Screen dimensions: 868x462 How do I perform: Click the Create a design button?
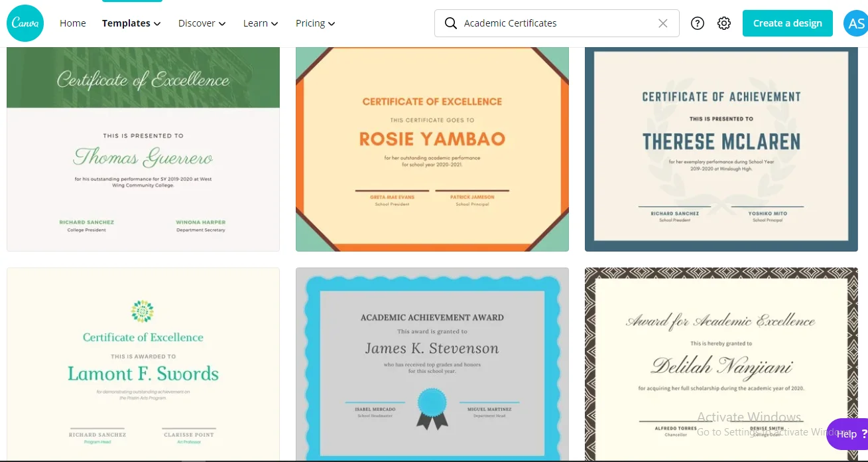tap(787, 23)
